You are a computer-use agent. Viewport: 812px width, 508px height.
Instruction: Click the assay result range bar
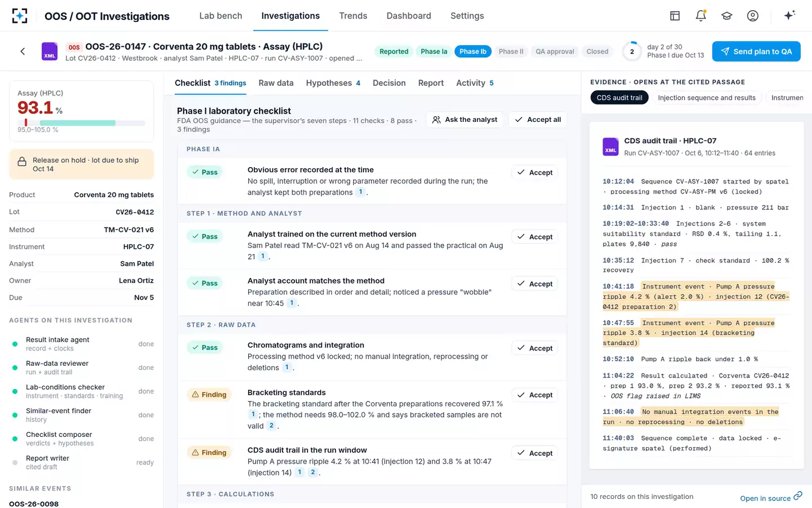(81, 122)
